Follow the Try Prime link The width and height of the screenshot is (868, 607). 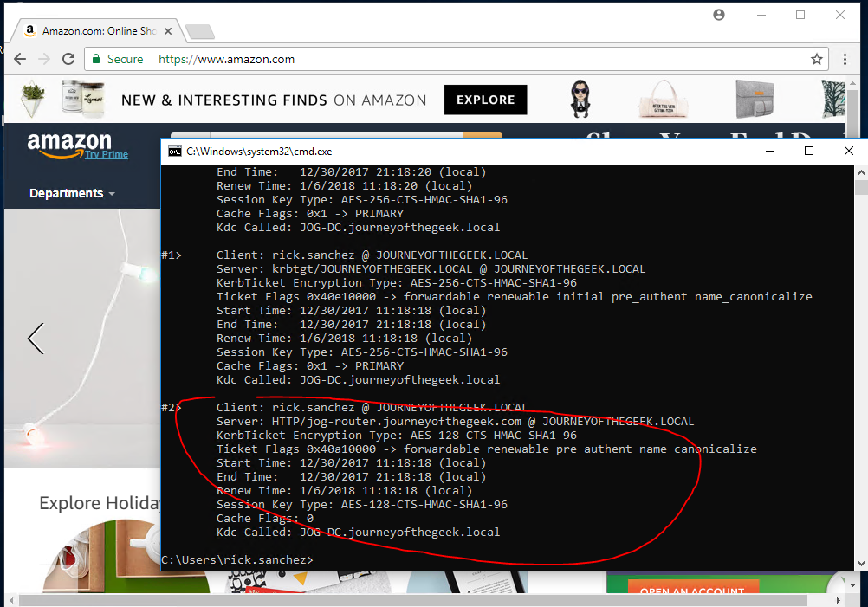tap(107, 155)
